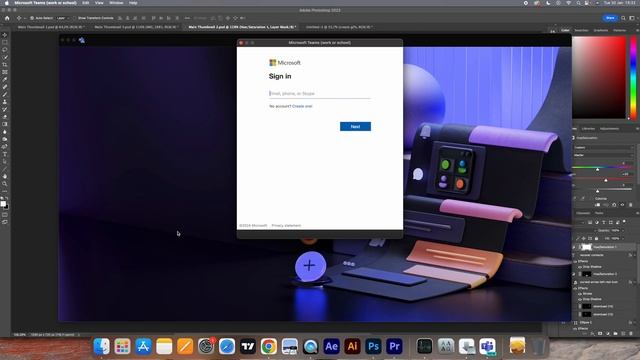Open Premiere Pro from the dock
Viewport: 640px width, 360px height.
pyautogui.click(x=394, y=347)
